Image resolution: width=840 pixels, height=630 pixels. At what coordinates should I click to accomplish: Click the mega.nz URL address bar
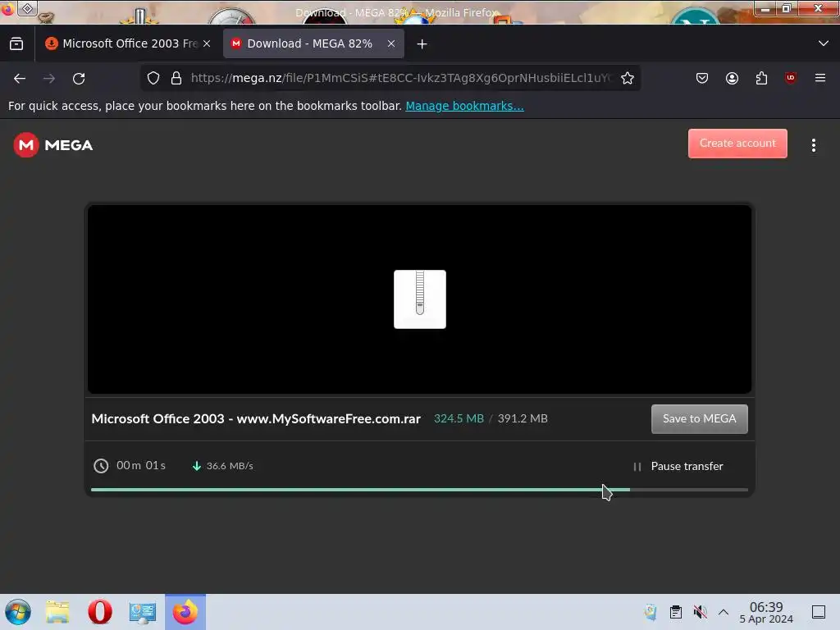click(400, 78)
